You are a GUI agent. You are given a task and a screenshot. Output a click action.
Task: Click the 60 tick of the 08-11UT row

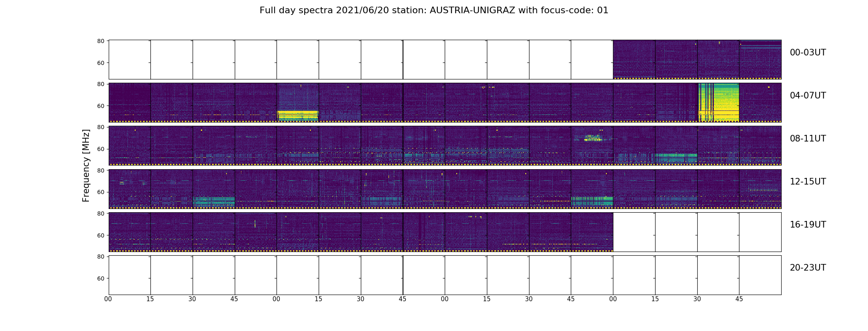[100, 149]
